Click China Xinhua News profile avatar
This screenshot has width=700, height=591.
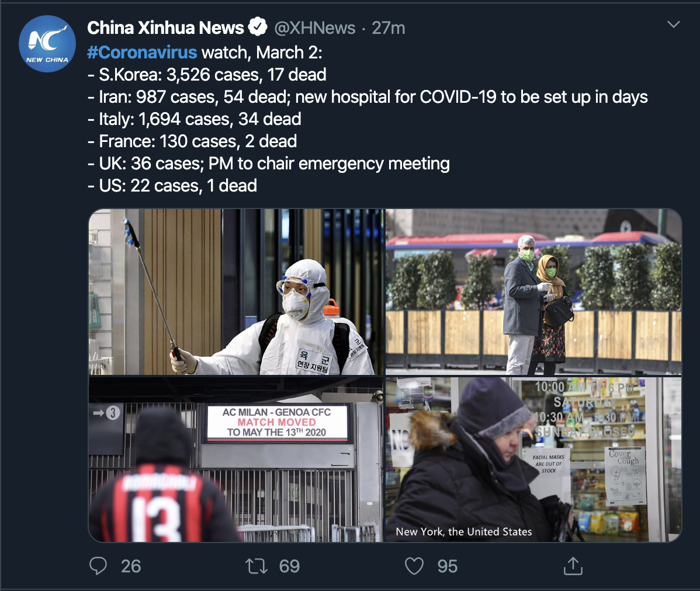tap(47, 44)
